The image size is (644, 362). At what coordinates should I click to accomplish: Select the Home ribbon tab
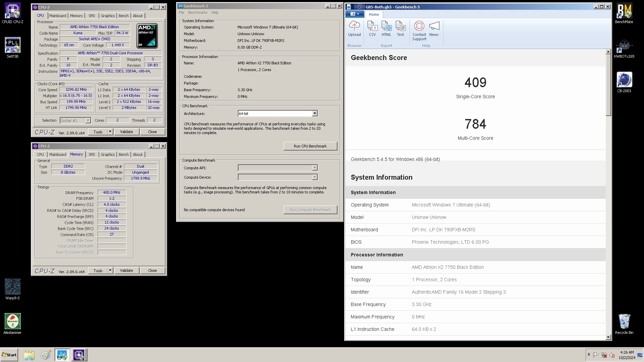point(374,14)
